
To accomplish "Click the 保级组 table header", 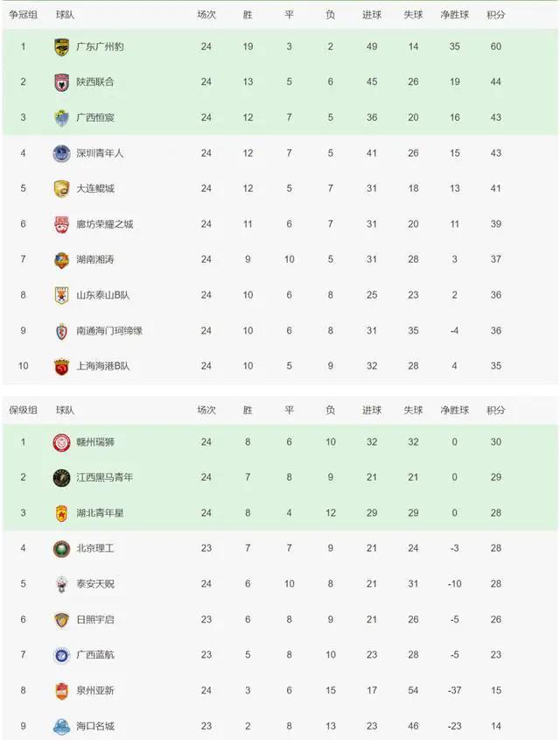I will click(23, 410).
